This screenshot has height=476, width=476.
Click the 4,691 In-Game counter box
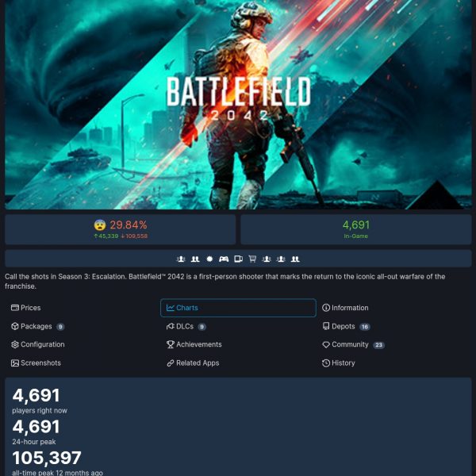355,229
